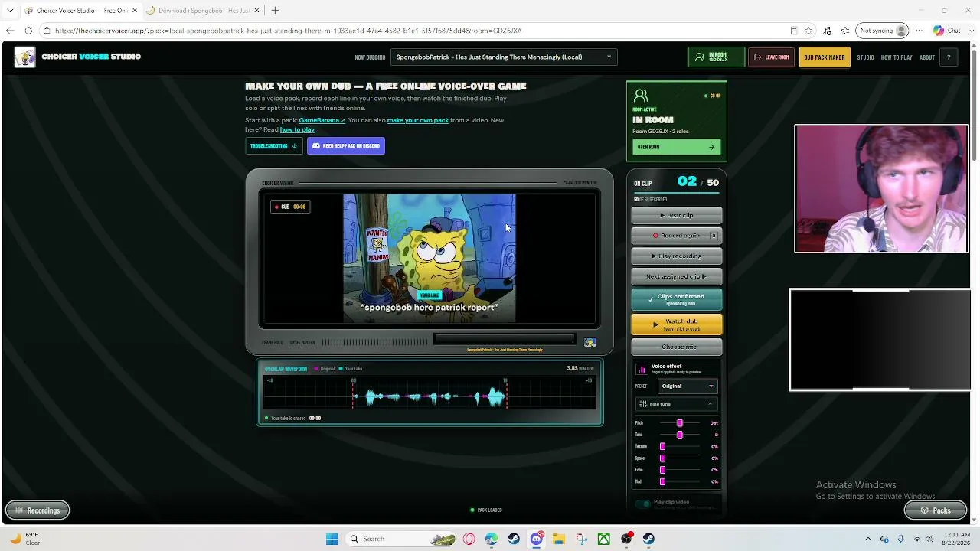980x551 pixels.
Task: Adjust the Pitch slider handle
Action: coord(679,423)
